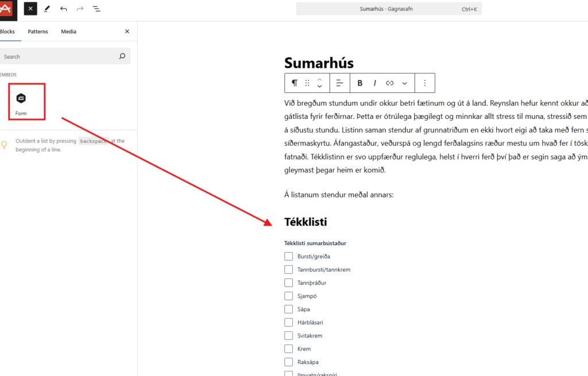This screenshot has height=376, width=588.
Task: Toggle bold formatting
Action: (x=360, y=83)
